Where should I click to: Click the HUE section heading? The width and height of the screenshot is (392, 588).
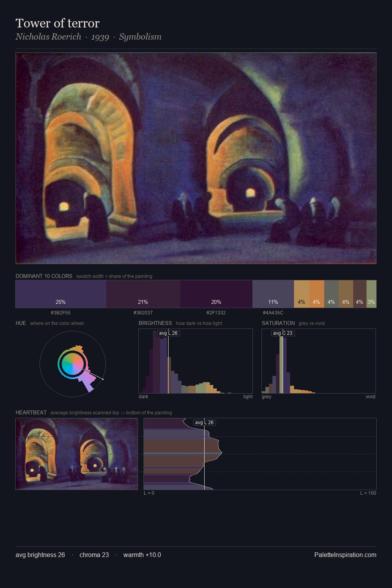(21, 323)
